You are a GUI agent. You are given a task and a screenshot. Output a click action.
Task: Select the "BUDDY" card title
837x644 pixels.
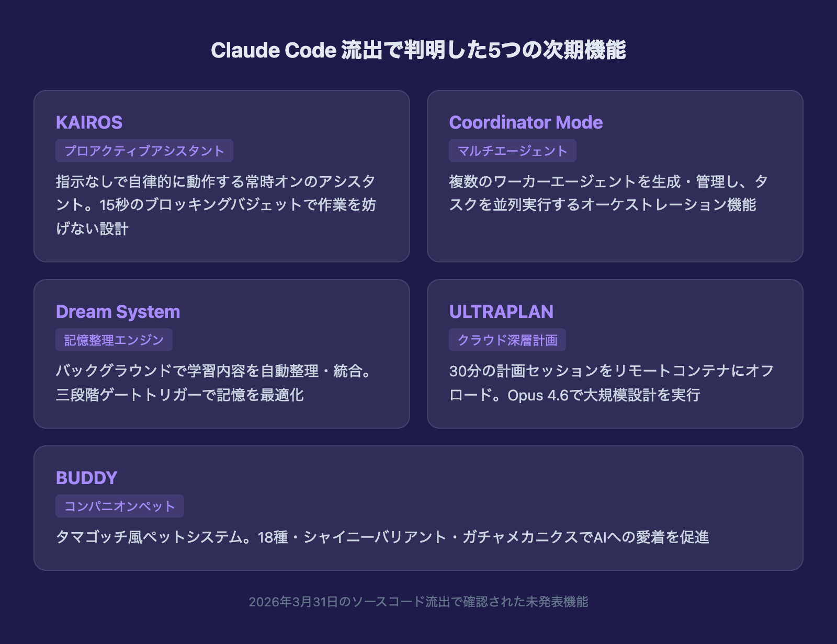(86, 478)
